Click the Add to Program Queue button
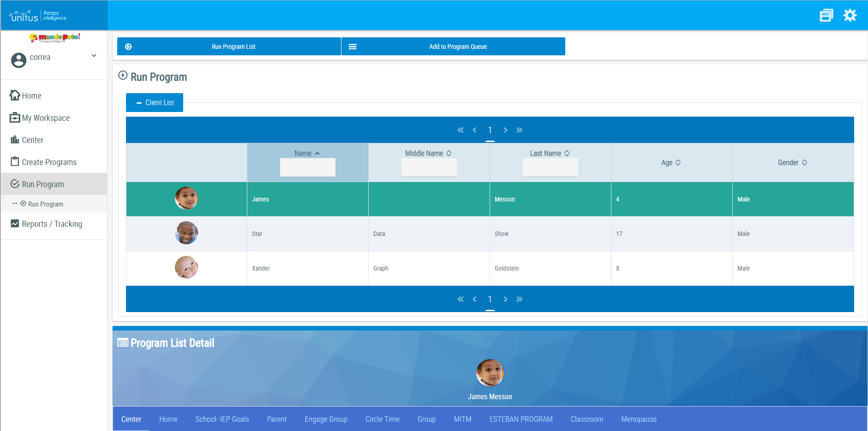Screen dimensions: 868x431 453,46
